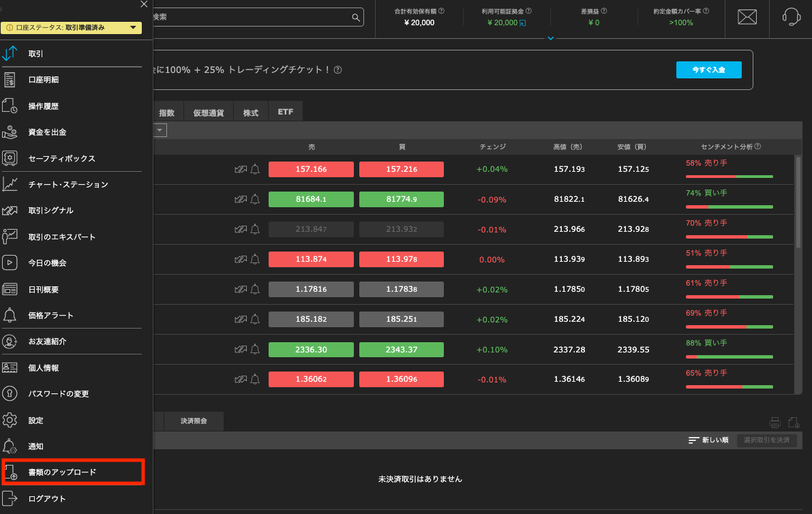Viewport: 812px width, 514px height.
Task: Click the 通知 bell icon in sidebar
Action: 10,447
